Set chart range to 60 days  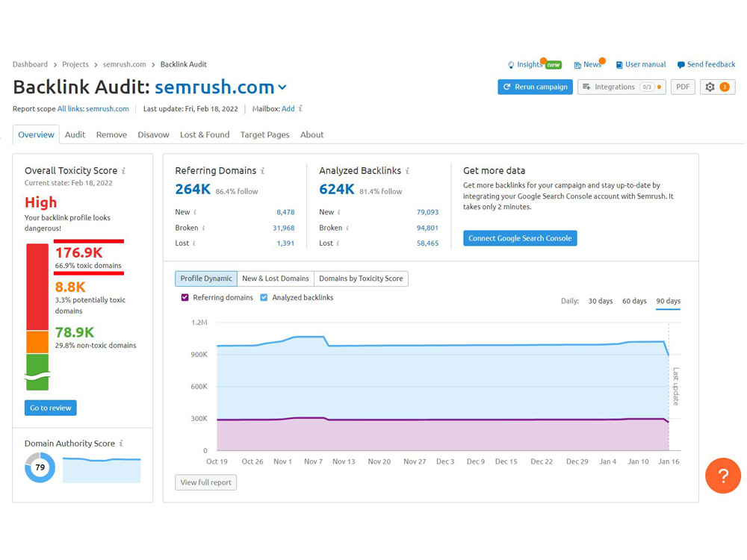(634, 301)
